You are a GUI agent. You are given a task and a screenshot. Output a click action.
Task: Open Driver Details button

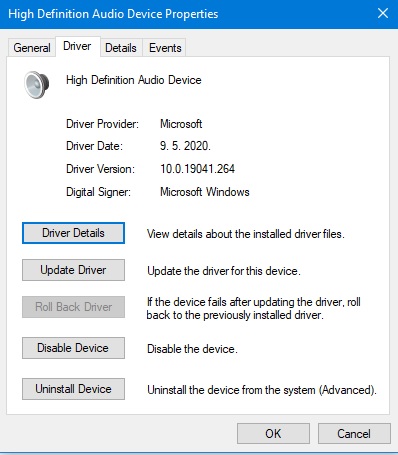click(73, 233)
